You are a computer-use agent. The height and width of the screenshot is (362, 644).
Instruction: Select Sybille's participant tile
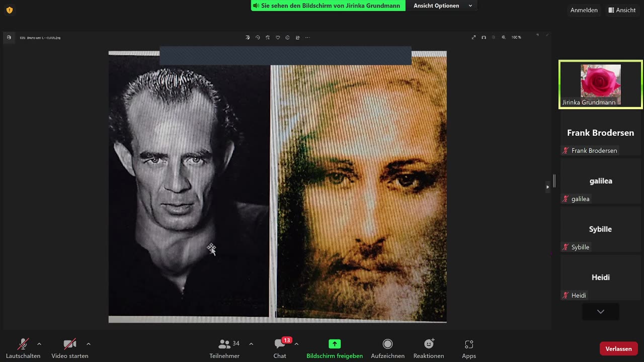[601, 229]
